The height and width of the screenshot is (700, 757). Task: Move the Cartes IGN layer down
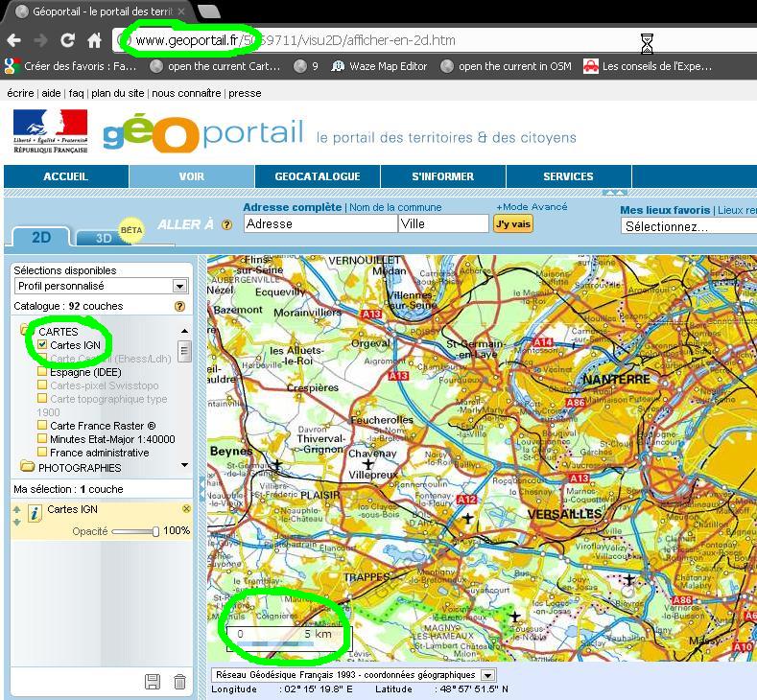(x=17, y=522)
